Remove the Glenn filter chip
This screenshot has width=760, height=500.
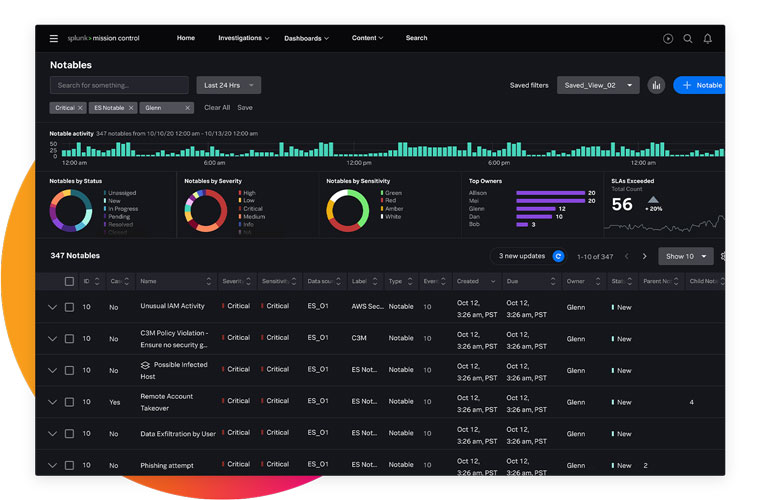tap(187, 108)
